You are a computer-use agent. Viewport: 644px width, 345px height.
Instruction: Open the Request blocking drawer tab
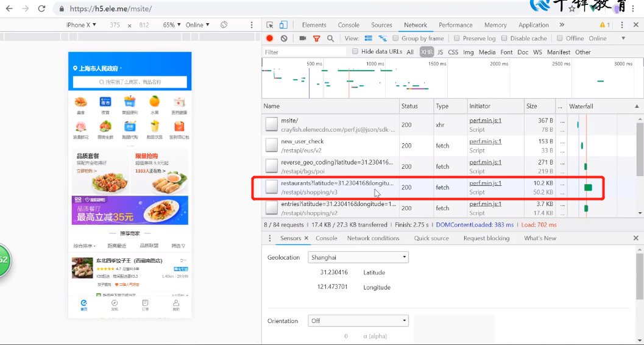(486, 238)
